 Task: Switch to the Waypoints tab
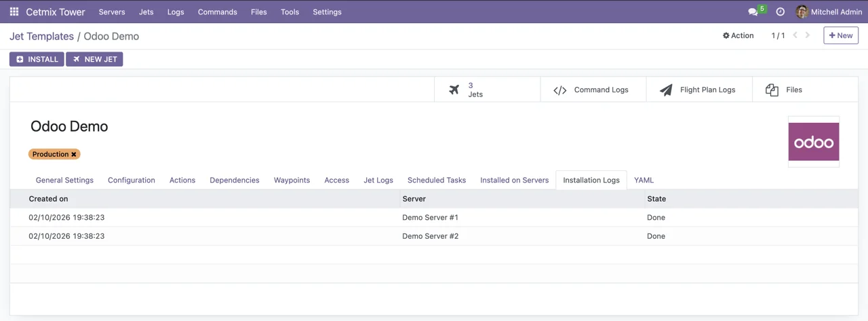pos(292,180)
